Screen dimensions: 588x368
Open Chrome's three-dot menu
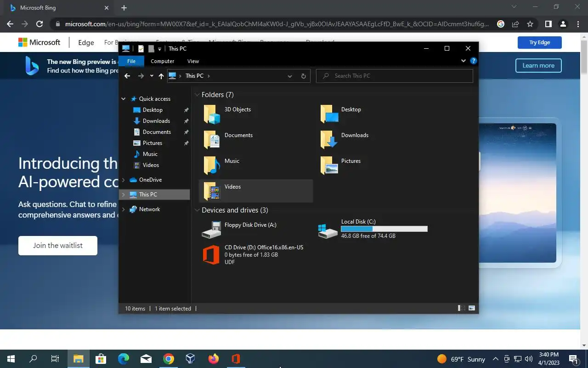click(x=578, y=24)
